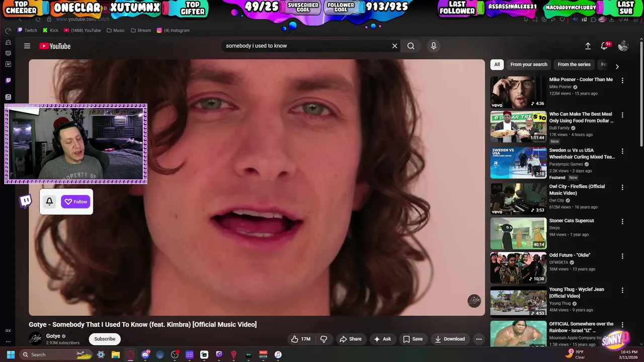Open options for Odd Future Oldie
This screenshot has height=362, width=644.
(622, 256)
